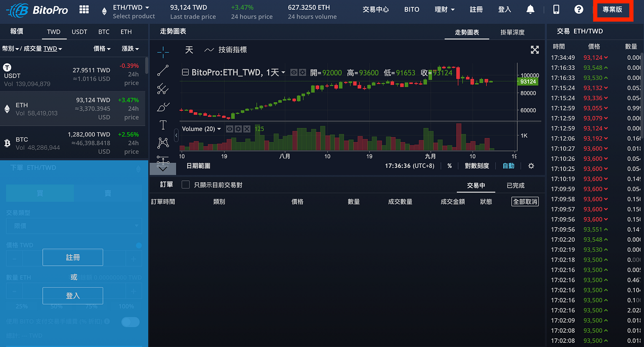Open chart settings with the gear icon
The width and height of the screenshot is (644, 347).
point(531,166)
